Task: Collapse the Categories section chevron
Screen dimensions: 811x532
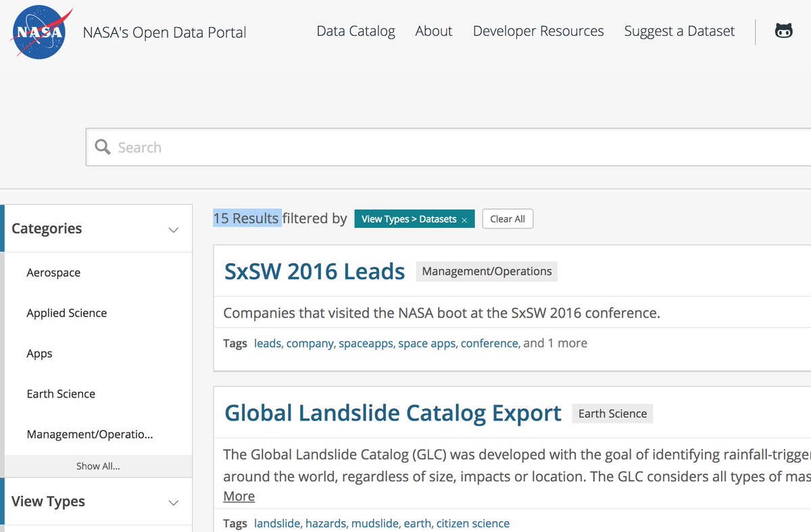Action: tap(174, 230)
